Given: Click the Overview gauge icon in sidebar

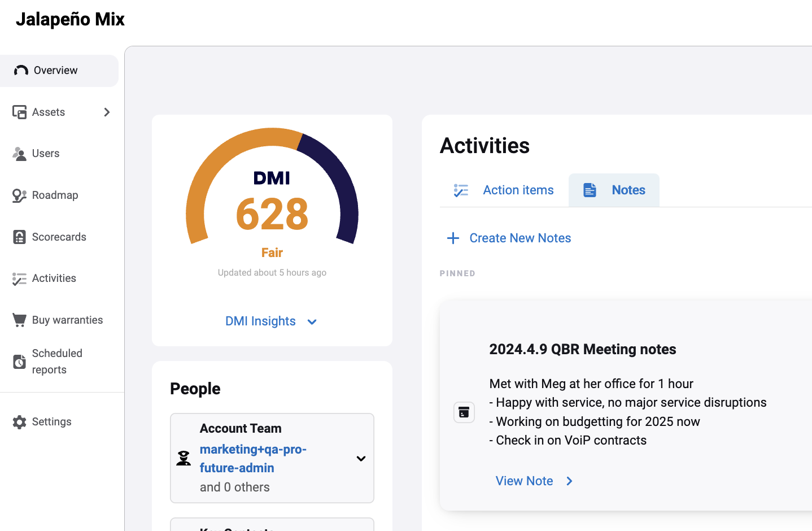Looking at the screenshot, I should tap(21, 70).
